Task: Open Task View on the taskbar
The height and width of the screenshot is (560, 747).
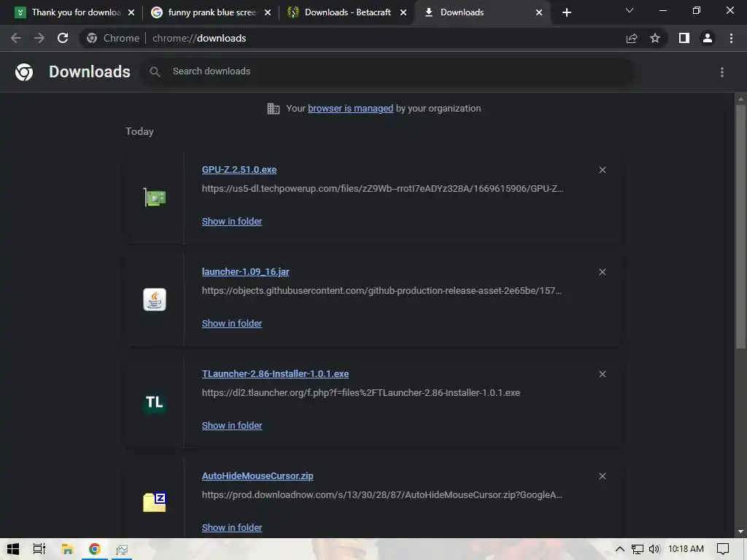Action: (x=39, y=549)
